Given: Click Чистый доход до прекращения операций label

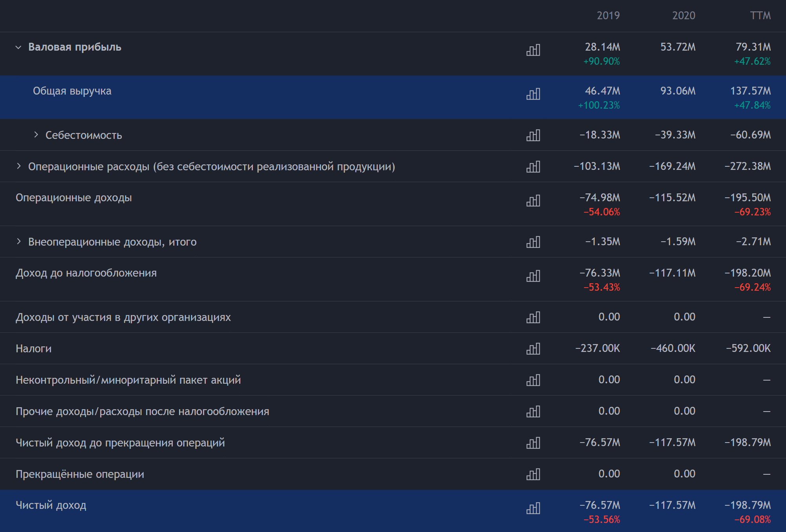Looking at the screenshot, I should [120, 443].
